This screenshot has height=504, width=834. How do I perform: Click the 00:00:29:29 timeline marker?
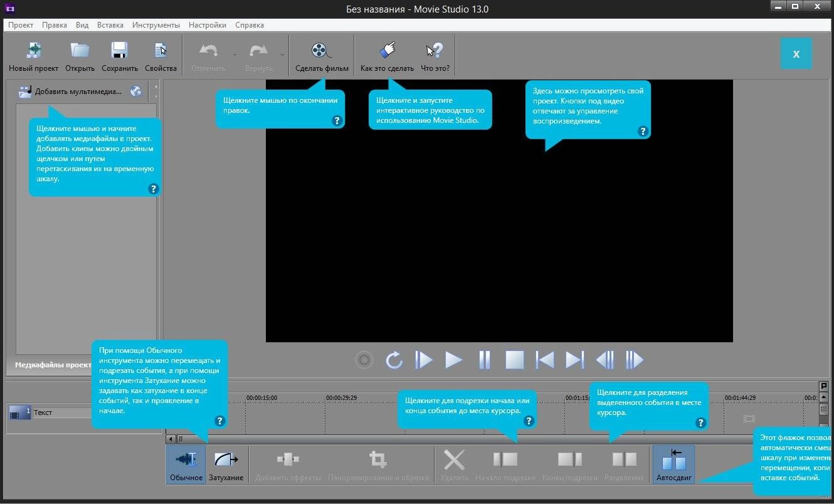coord(342,398)
